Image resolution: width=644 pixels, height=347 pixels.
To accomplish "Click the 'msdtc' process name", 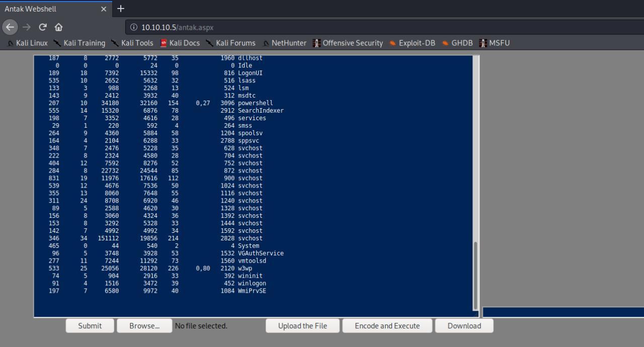I will [x=247, y=96].
